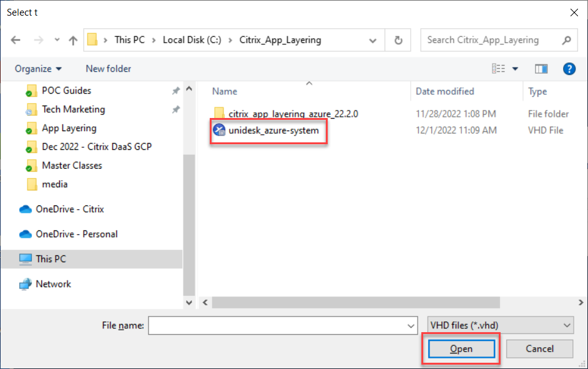This screenshot has height=369, width=588.
Task: Click the Cancel button
Action: (x=539, y=349)
